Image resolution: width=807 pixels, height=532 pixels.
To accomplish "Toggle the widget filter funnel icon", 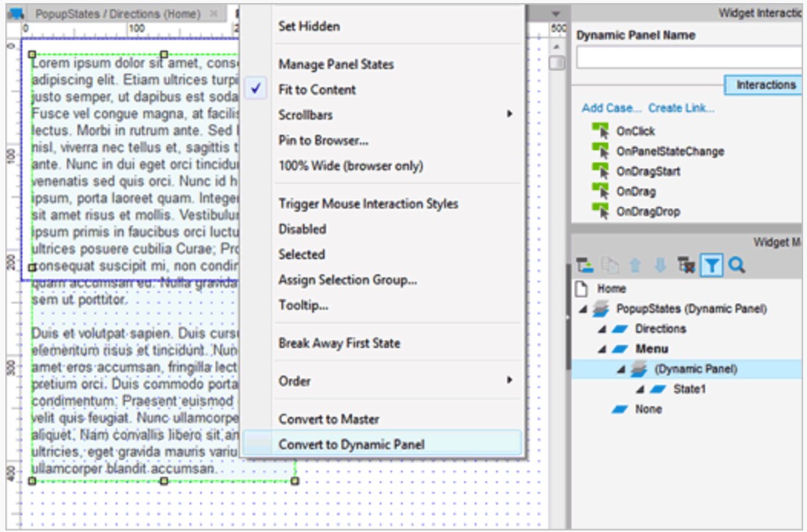I will pos(712,265).
